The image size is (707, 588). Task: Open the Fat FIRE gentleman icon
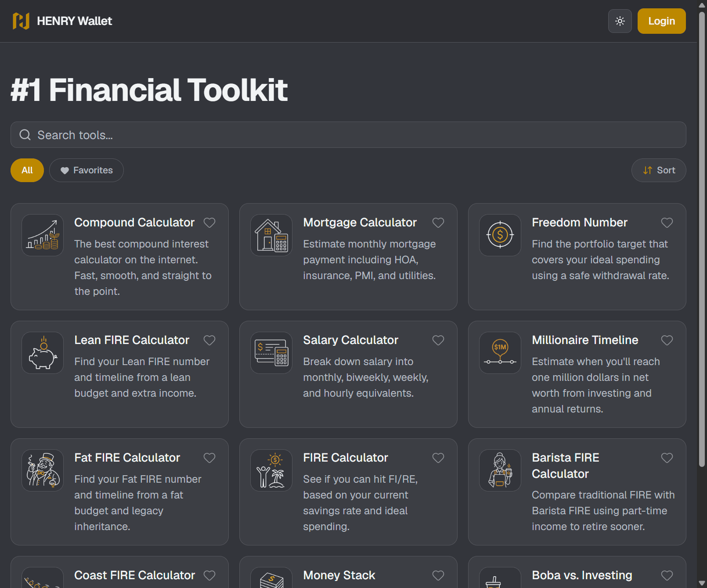(43, 470)
